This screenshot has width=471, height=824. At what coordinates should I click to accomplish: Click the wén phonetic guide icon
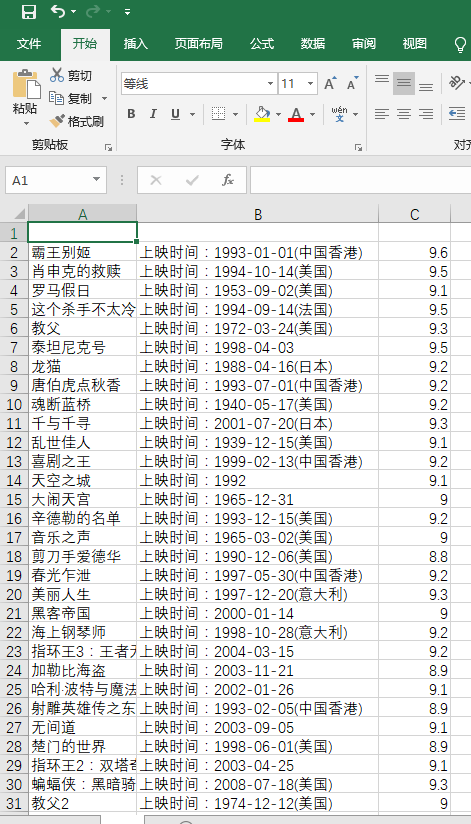(x=340, y=114)
